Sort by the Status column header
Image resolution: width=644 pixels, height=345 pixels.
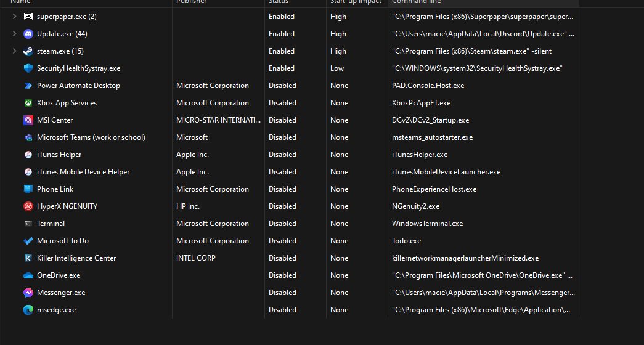click(x=279, y=2)
